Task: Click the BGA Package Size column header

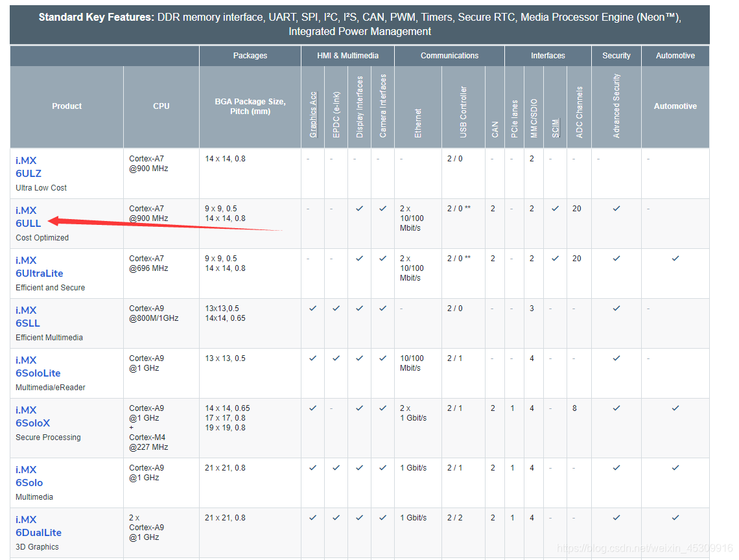Action: click(x=250, y=106)
